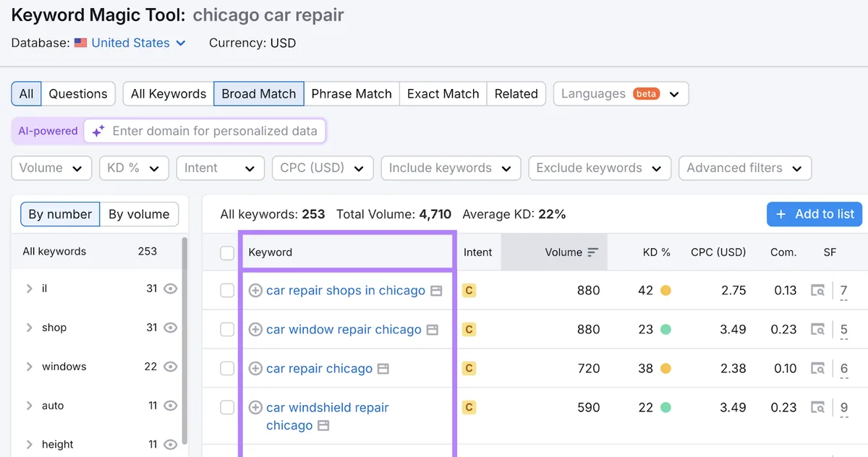The height and width of the screenshot is (457, 868).
Task: Open car window repair chicago keyword link
Action: click(x=344, y=330)
